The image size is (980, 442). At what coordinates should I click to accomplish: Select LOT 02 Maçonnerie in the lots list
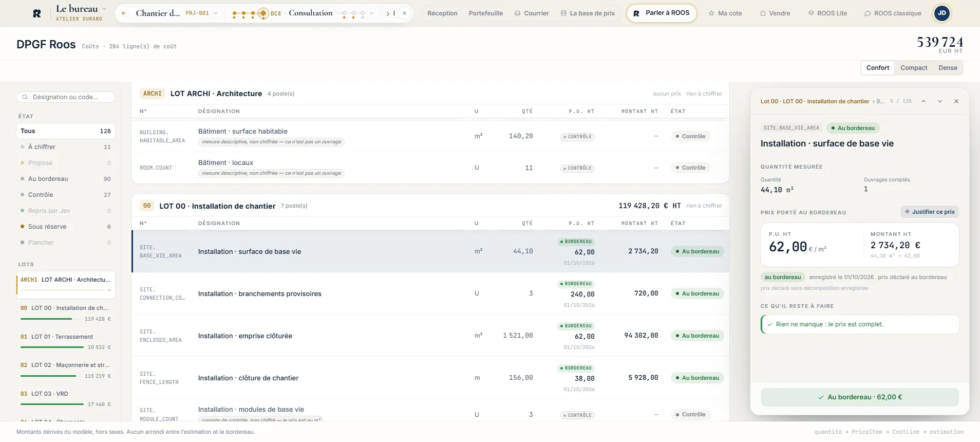66,370
